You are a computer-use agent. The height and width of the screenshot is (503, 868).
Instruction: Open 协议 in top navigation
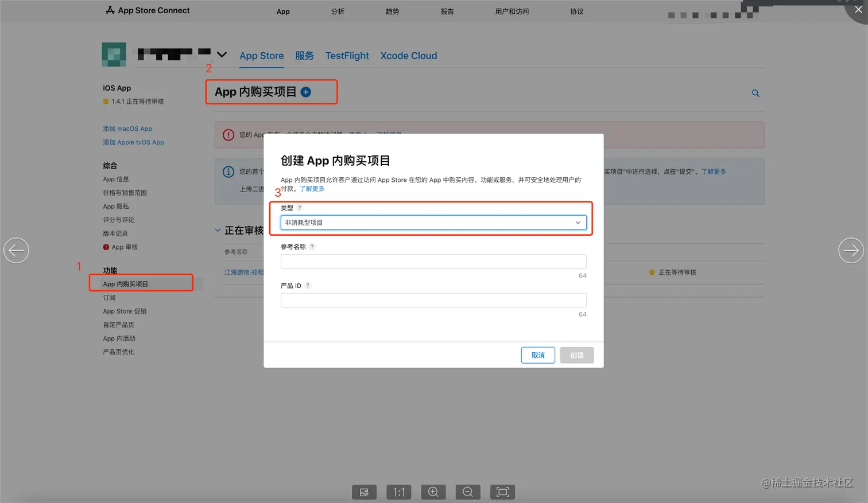577,11
